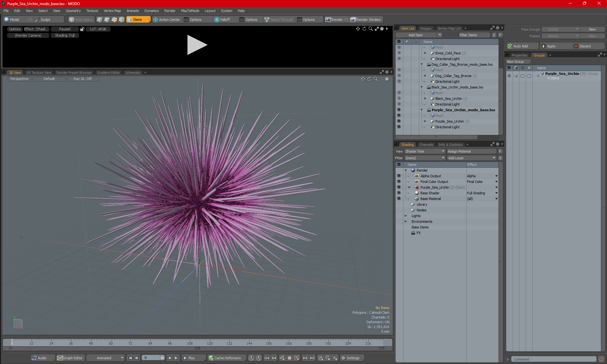The height and width of the screenshot is (364, 607).
Task: Open Audio settings button
Action: (x=42, y=358)
